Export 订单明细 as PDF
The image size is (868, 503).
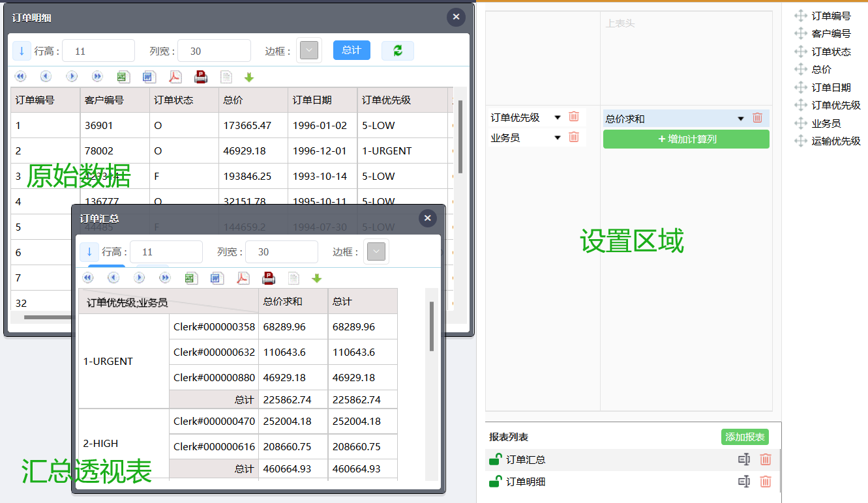(175, 77)
